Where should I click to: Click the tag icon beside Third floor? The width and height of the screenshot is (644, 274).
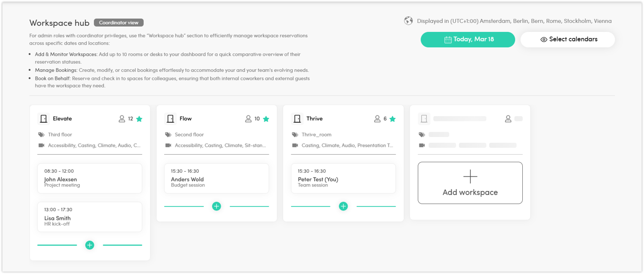tap(41, 135)
